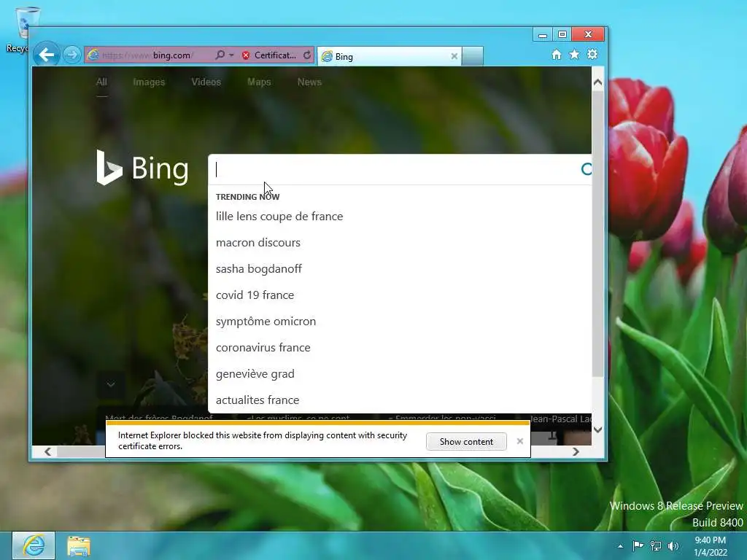This screenshot has width=747, height=560.
Task: Open the volume speaker tray icon
Action: coord(673,545)
